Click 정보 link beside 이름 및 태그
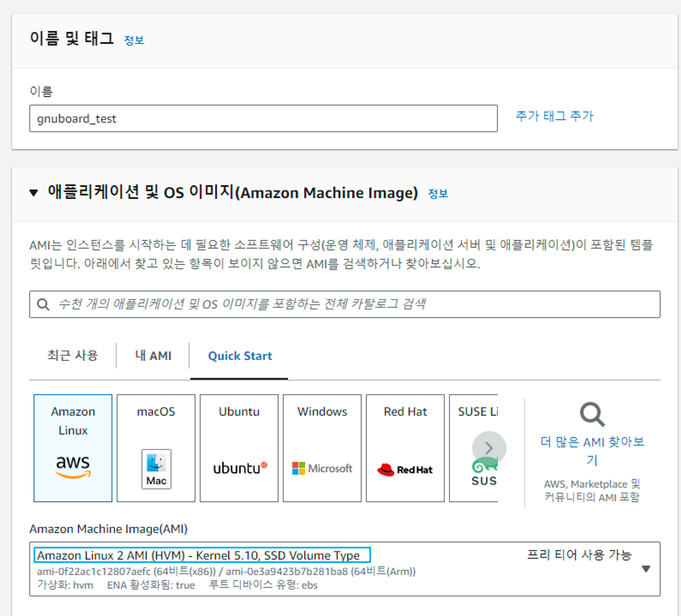The width and height of the screenshot is (681, 616). [x=134, y=40]
